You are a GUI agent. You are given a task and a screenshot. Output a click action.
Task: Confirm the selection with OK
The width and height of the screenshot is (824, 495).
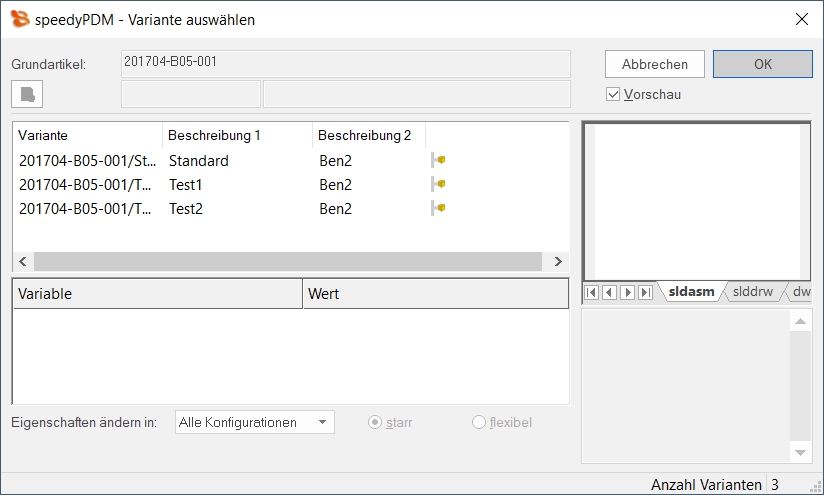click(762, 64)
